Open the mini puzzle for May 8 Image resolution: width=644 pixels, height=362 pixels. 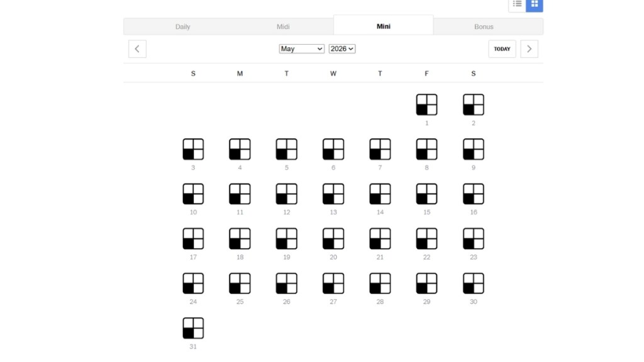[426, 150]
